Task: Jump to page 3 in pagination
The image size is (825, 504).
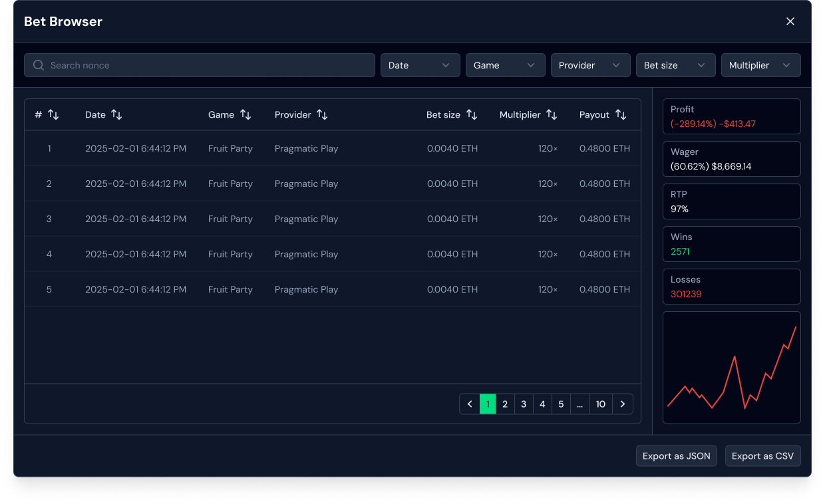Action: point(524,404)
